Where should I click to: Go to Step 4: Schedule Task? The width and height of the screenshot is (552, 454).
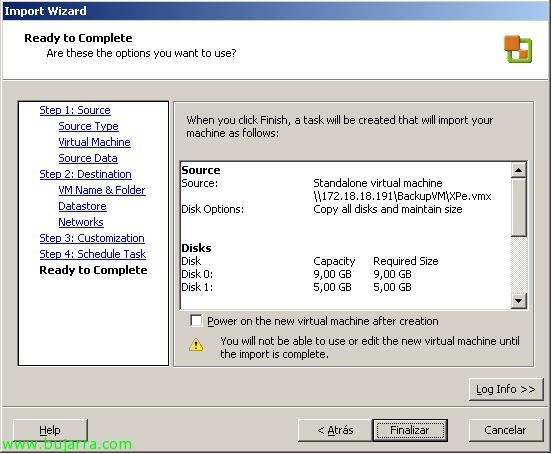click(x=93, y=254)
